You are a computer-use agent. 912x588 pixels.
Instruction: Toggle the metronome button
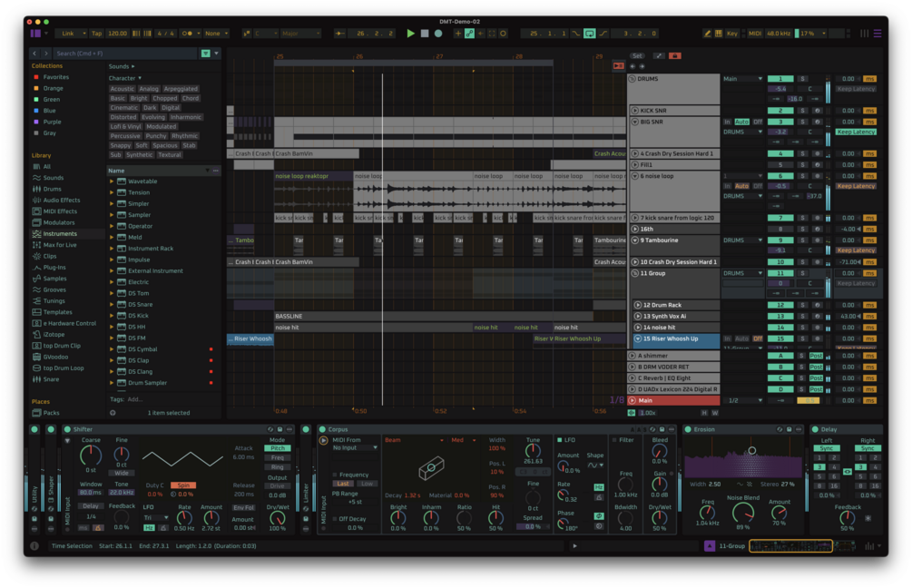[187, 34]
